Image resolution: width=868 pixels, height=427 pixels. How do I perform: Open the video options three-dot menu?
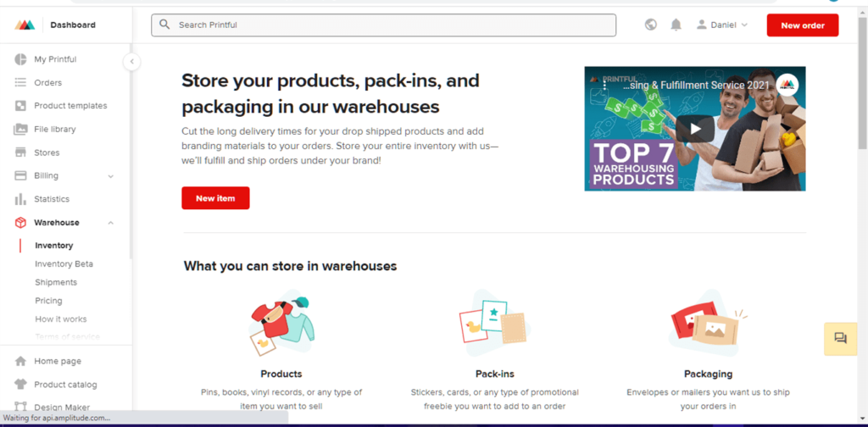tap(604, 87)
